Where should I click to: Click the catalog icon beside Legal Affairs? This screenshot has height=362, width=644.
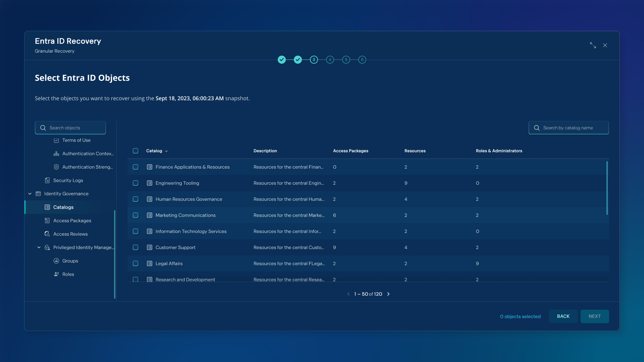pos(150,264)
